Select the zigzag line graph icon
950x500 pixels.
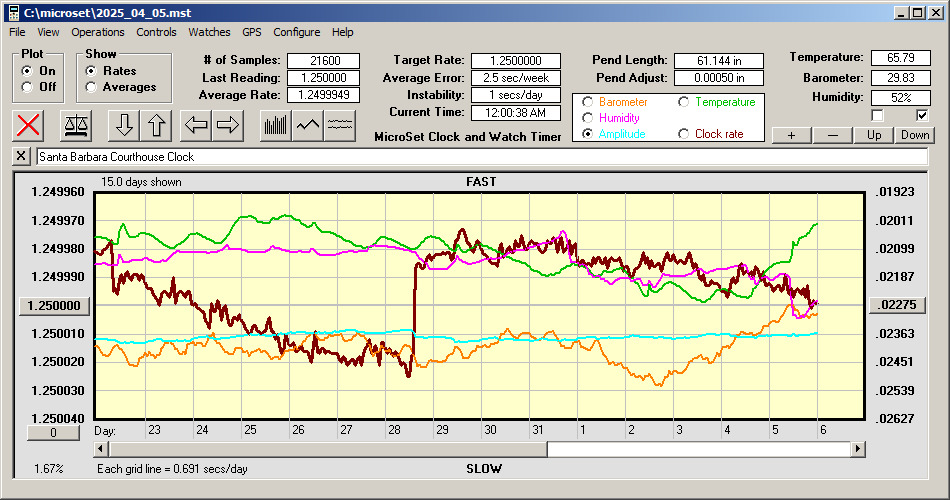[x=308, y=125]
